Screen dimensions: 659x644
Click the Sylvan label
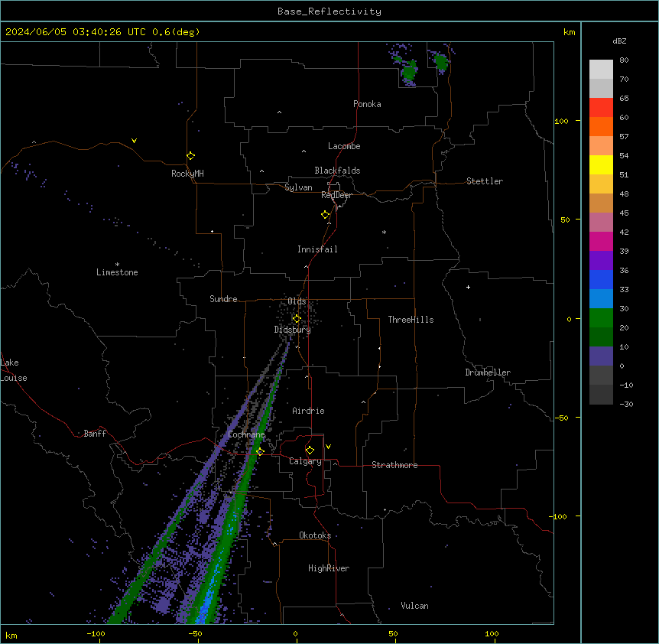click(298, 187)
